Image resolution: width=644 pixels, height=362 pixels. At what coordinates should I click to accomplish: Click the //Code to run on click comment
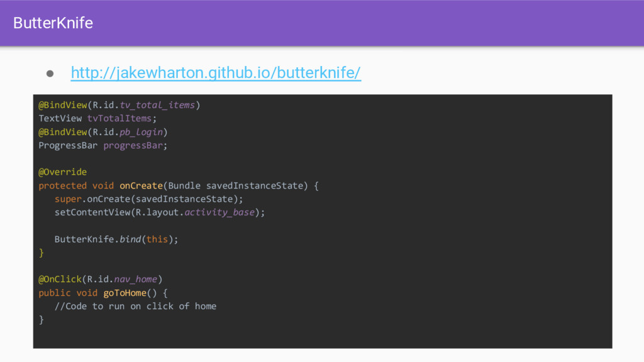pyautogui.click(x=135, y=306)
